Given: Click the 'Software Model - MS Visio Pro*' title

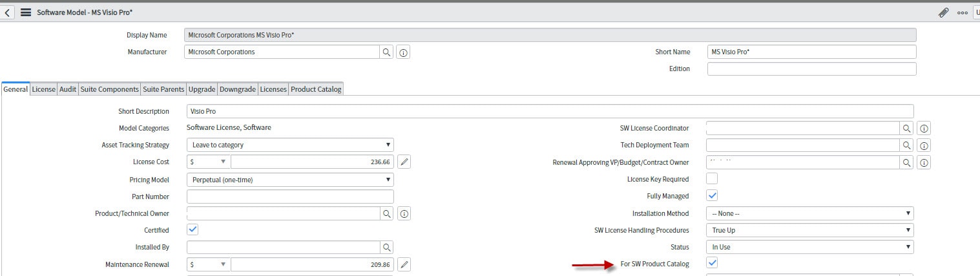Looking at the screenshot, I should pyautogui.click(x=85, y=12).
